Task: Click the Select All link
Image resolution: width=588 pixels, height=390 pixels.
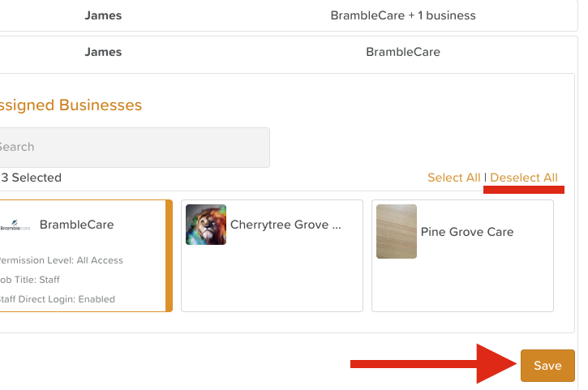Action: [453, 178]
